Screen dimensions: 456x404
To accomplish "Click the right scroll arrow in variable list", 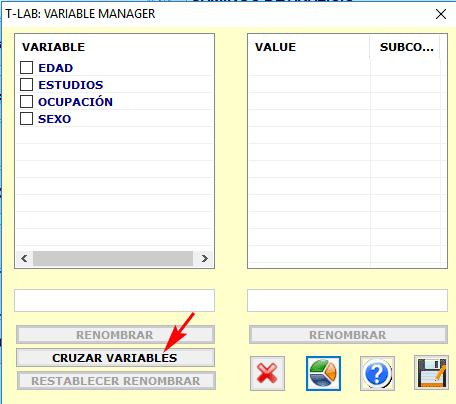I will pyautogui.click(x=204, y=258).
